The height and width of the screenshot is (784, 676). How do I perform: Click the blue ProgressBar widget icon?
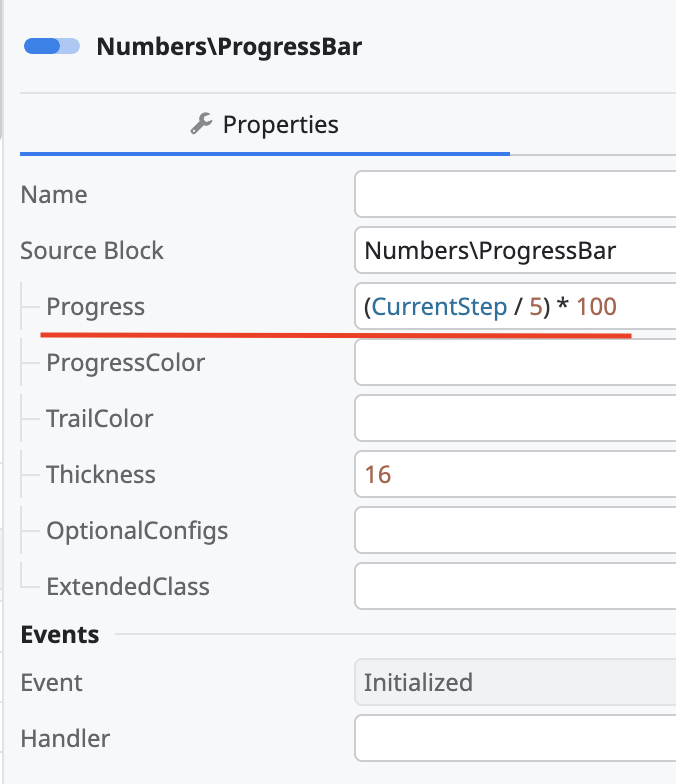pyautogui.click(x=51, y=46)
